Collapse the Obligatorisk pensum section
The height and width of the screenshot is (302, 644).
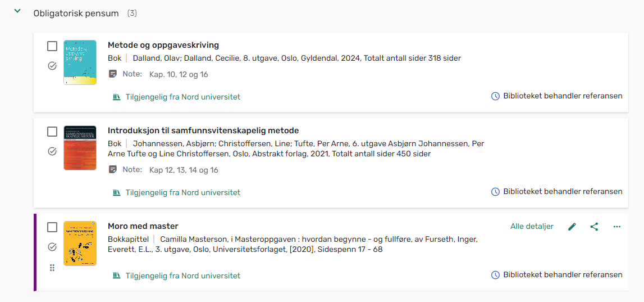coord(17,11)
